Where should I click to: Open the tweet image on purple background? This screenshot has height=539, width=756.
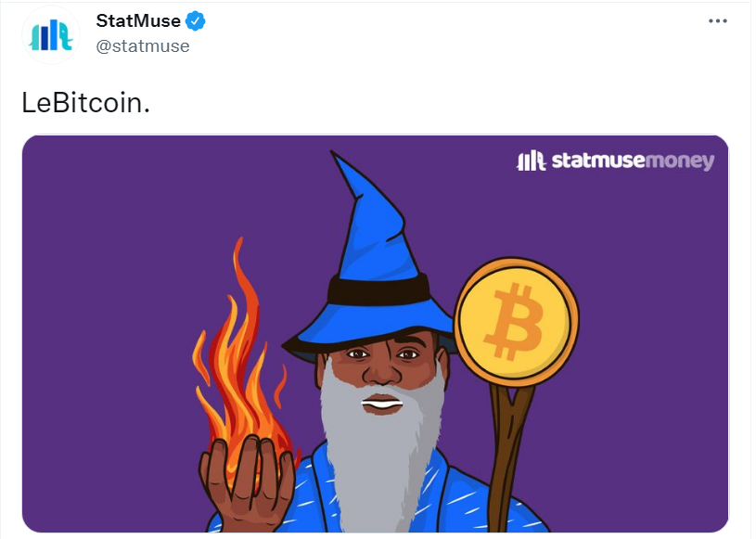point(375,334)
